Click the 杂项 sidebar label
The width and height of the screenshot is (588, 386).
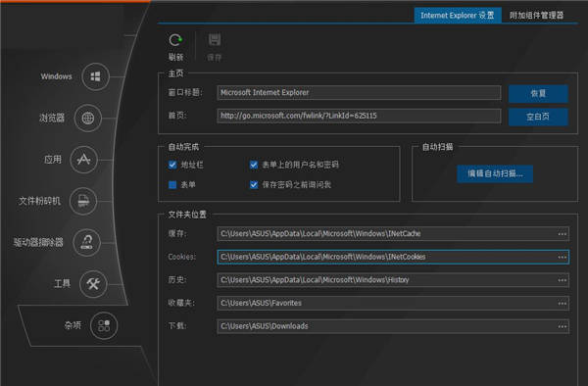(x=73, y=325)
